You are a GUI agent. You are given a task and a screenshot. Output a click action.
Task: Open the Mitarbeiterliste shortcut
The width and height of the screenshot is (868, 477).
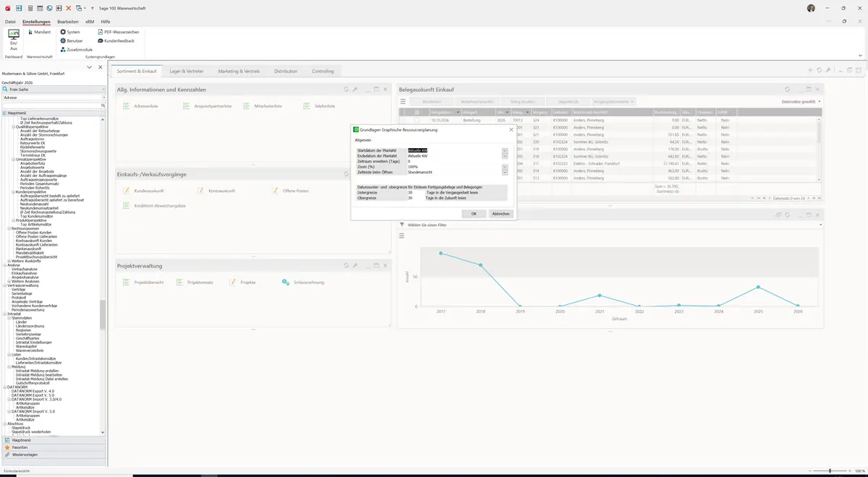click(x=263, y=106)
